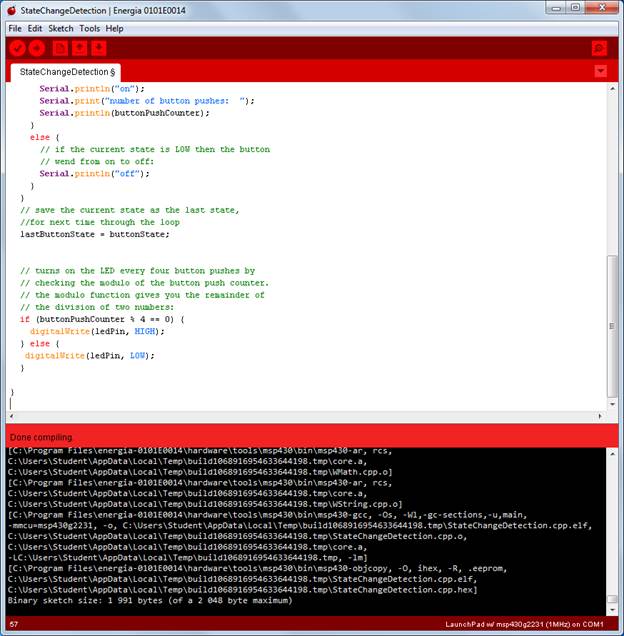Viewport: 624px width, 636px height.
Task: Open the File menu
Action: [15, 28]
